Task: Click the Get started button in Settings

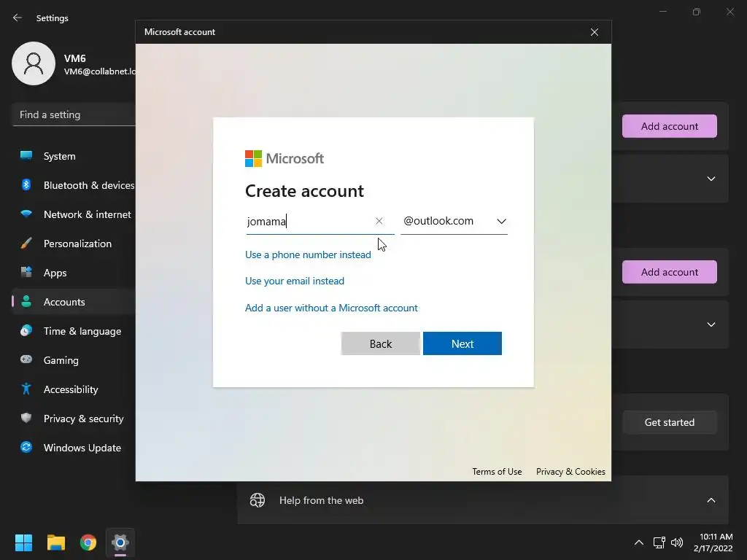Action: [x=670, y=422]
